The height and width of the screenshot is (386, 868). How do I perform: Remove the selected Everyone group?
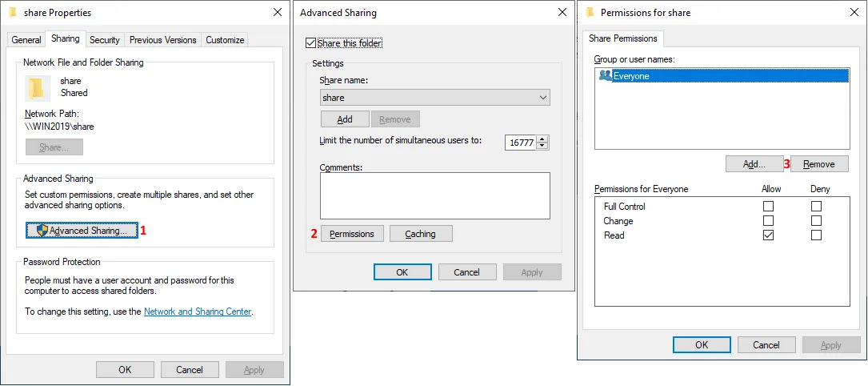[x=819, y=164]
